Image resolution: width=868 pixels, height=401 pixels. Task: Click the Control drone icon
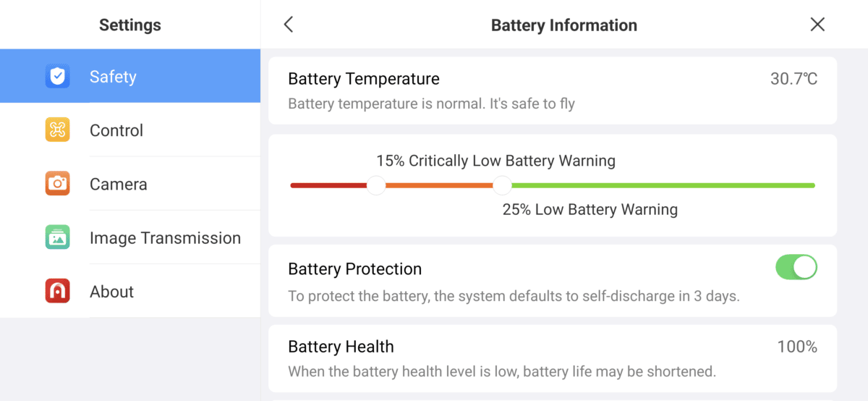point(58,130)
